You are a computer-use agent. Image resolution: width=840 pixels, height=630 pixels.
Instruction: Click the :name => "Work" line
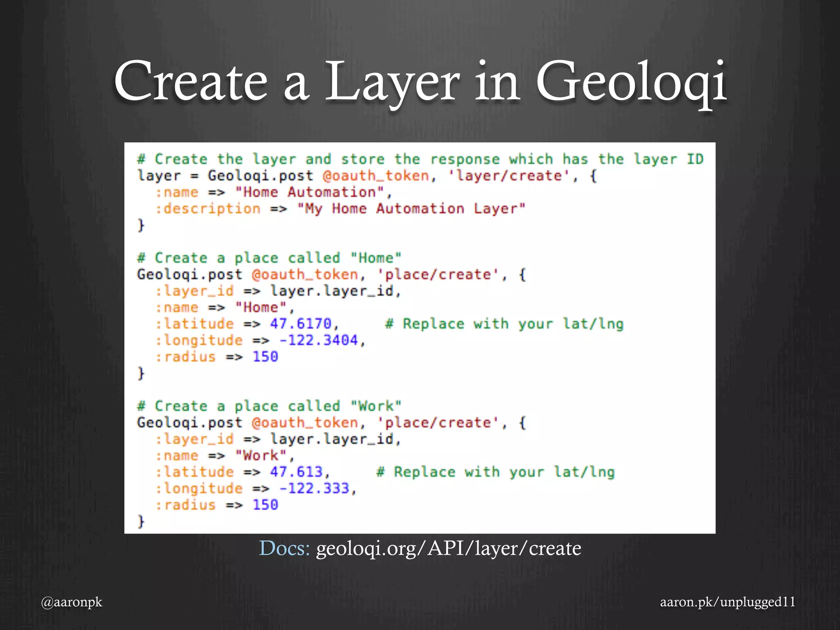225,456
